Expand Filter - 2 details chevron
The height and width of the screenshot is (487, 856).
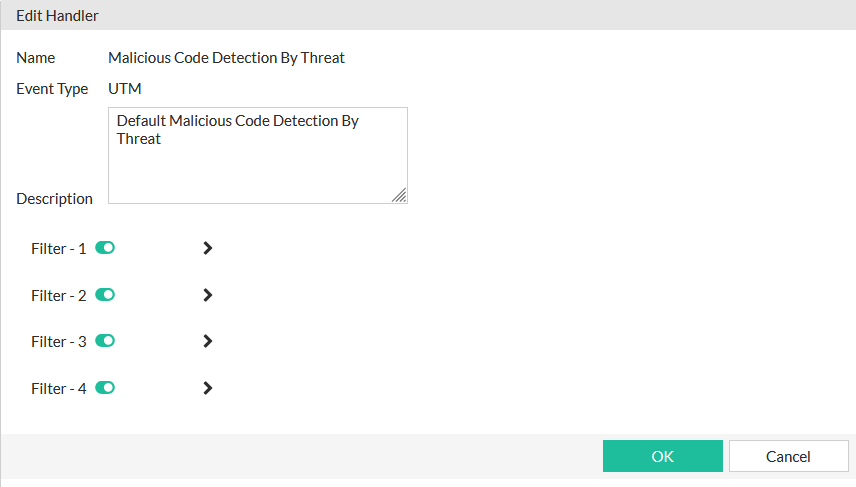208,295
